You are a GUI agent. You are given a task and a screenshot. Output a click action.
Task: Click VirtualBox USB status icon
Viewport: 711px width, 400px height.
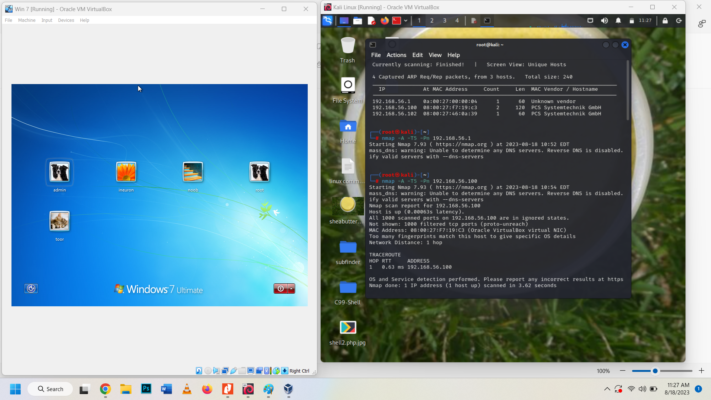coord(234,371)
